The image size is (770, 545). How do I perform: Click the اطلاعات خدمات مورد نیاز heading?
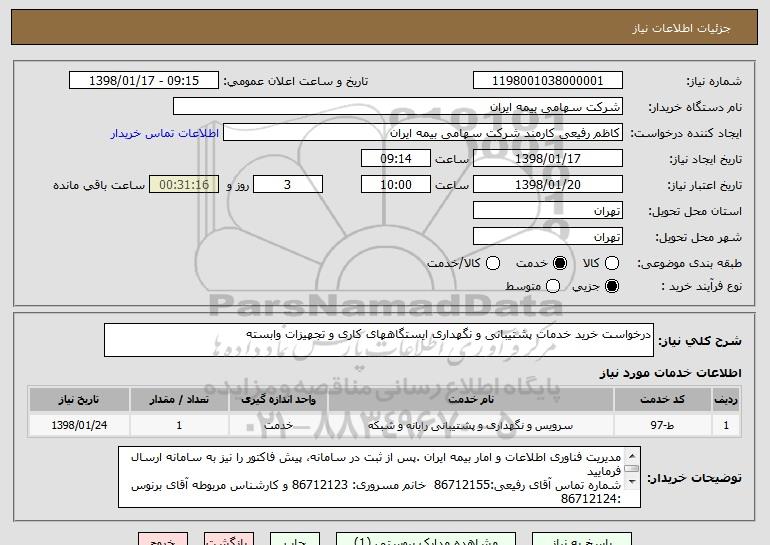pyautogui.click(x=670, y=373)
